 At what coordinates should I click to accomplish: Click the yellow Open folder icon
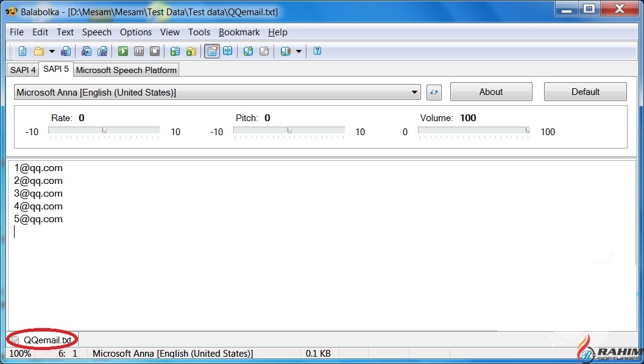tap(39, 51)
